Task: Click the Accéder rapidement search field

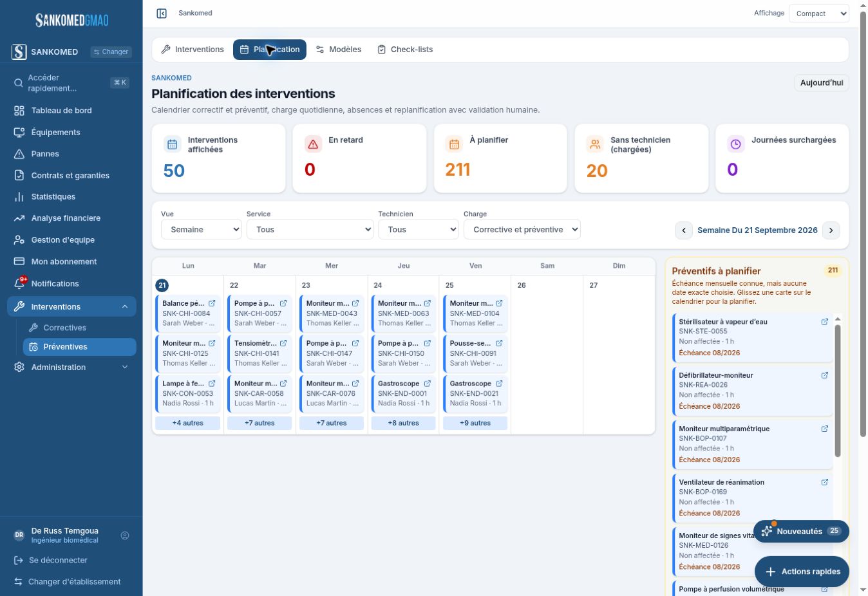Action: [x=71, y=82]
